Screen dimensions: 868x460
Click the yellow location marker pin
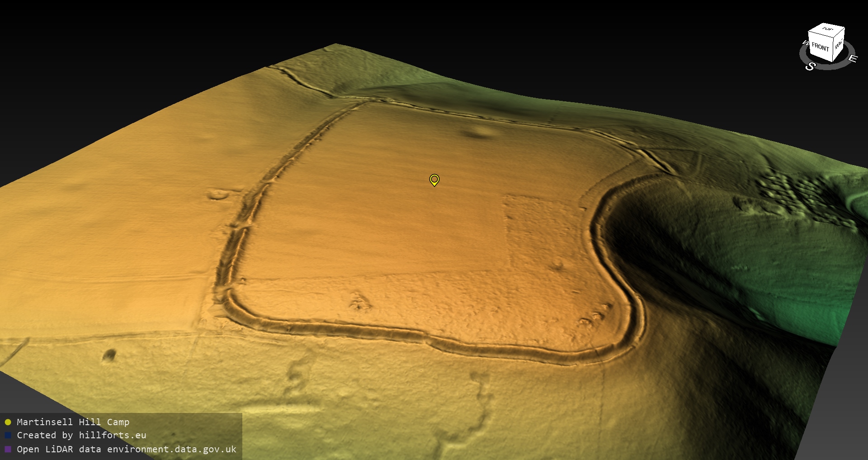click(x=434, y=180)
